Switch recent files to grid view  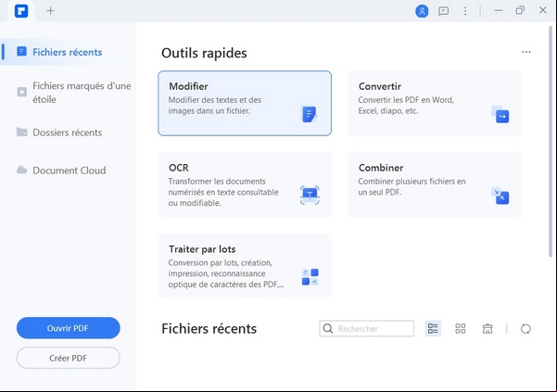pos(461,328)
